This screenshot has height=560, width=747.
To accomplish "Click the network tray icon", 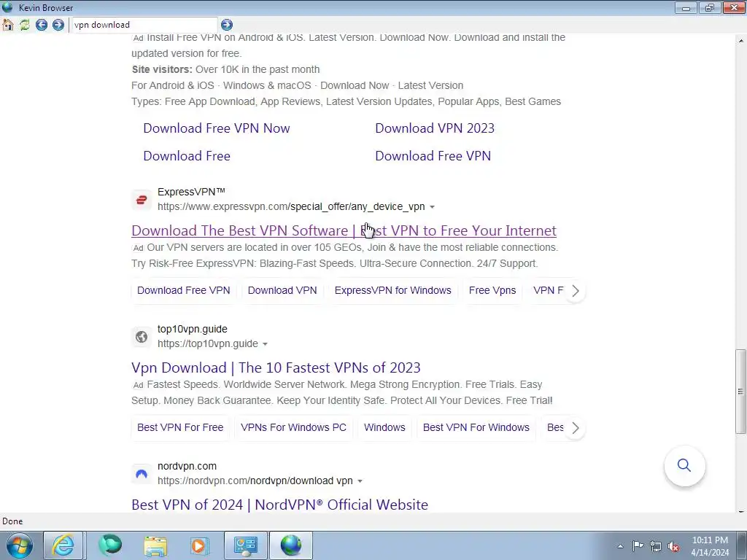I will 656,546.
